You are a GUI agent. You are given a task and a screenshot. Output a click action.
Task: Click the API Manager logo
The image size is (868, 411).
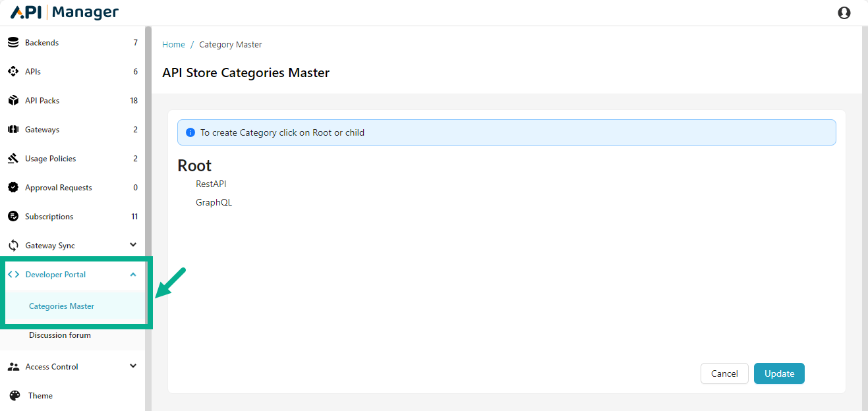pos(63,11)
